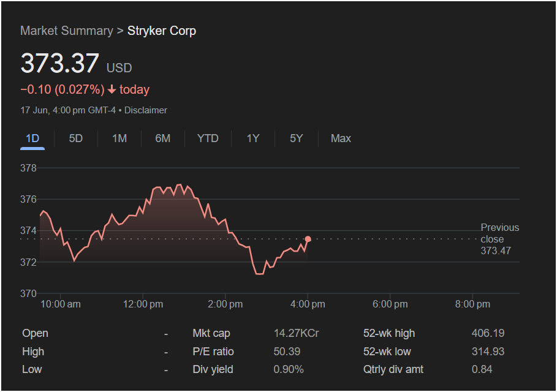Click the 376 price axis label

pos(28,200)
